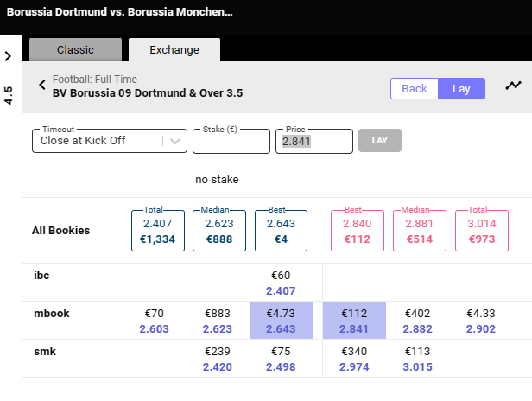Screen dimensions: 532x401
Task: Click the 4.5 sidebar label
Action: click(x=8, y=95)
